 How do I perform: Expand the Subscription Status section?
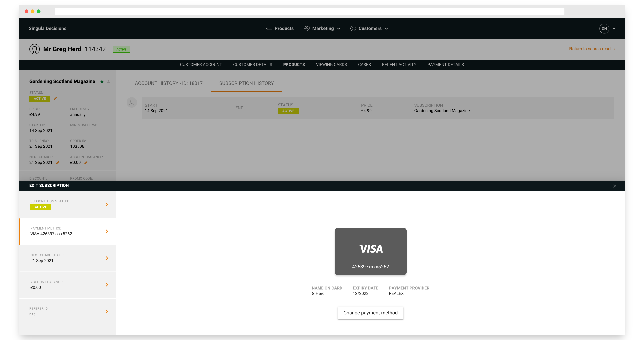(107, 205)
